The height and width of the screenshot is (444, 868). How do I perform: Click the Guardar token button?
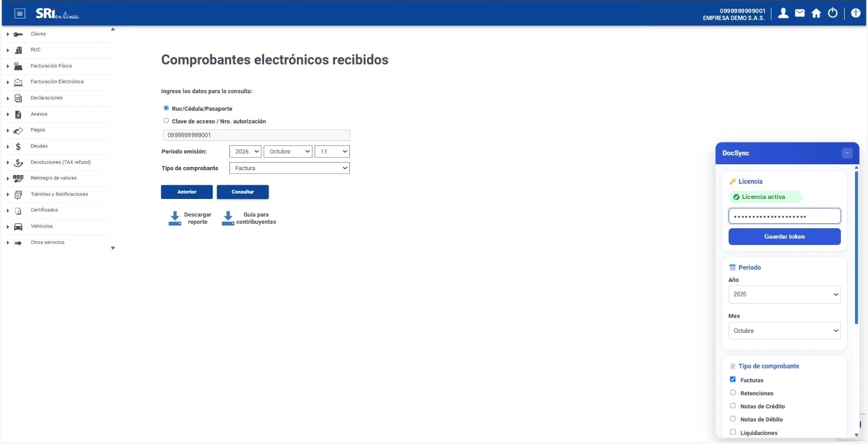(x=784, y=236)
